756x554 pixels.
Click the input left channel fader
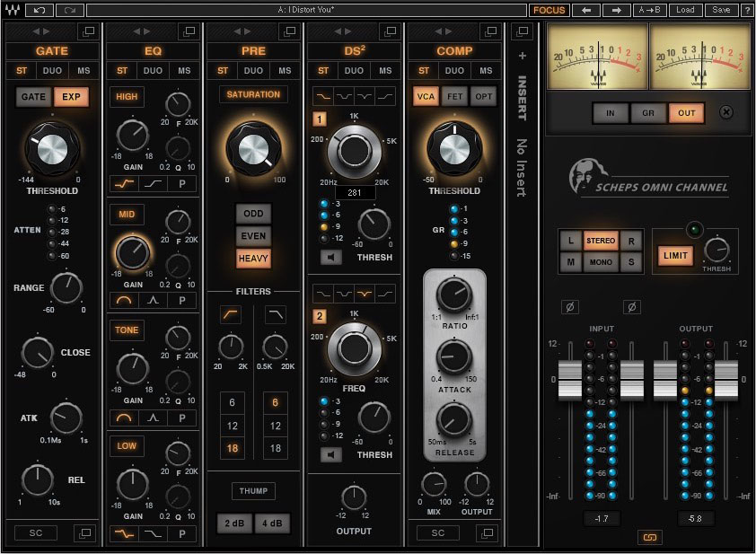pyautogui.click(x=570, y=379)
